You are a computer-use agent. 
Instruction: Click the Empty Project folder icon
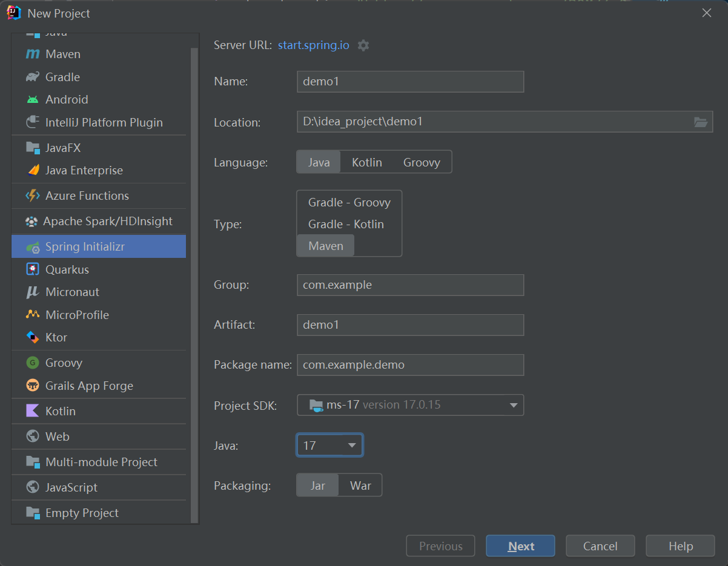pyautogui.click(x=33, y=513)
